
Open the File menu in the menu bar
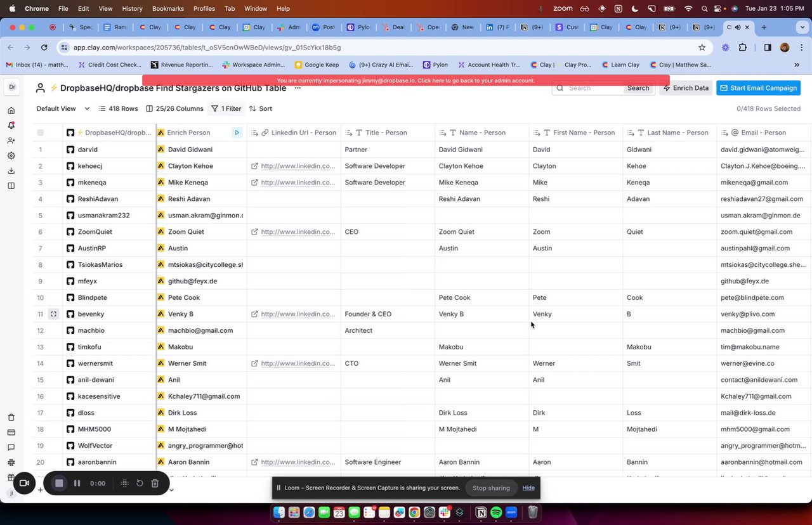63,9
